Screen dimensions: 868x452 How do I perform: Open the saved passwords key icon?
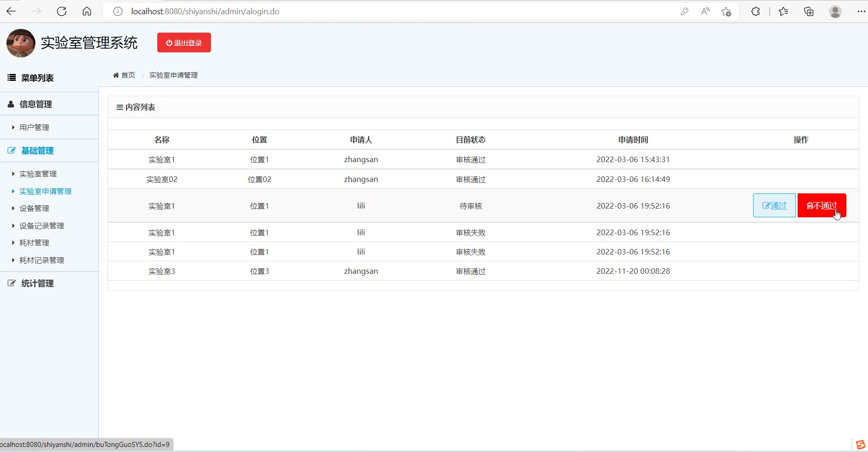685,11
